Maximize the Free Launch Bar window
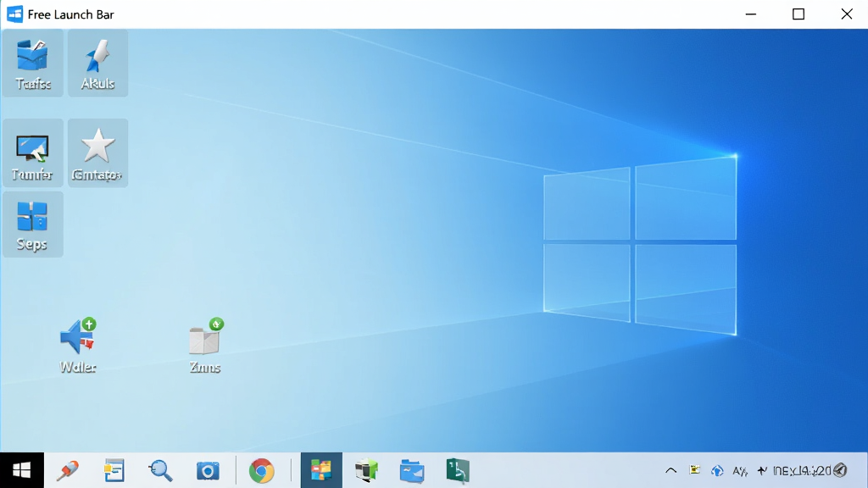 click(798, 14)
